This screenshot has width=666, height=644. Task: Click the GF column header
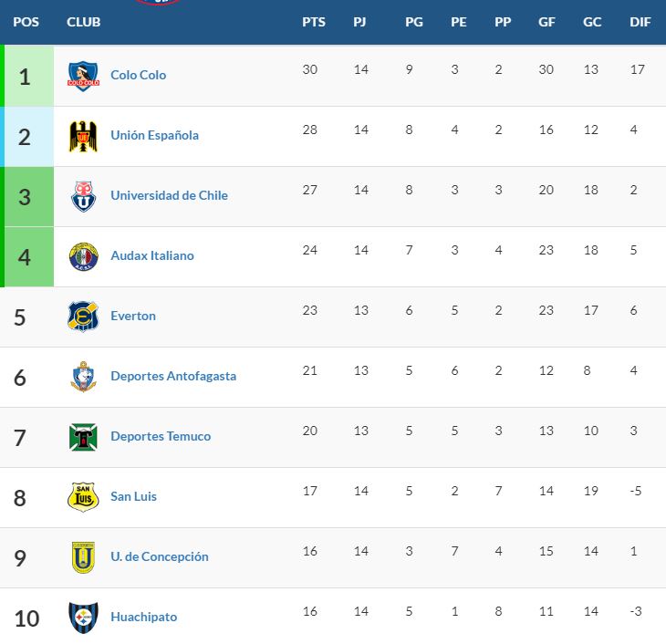(x=546, y=22)
